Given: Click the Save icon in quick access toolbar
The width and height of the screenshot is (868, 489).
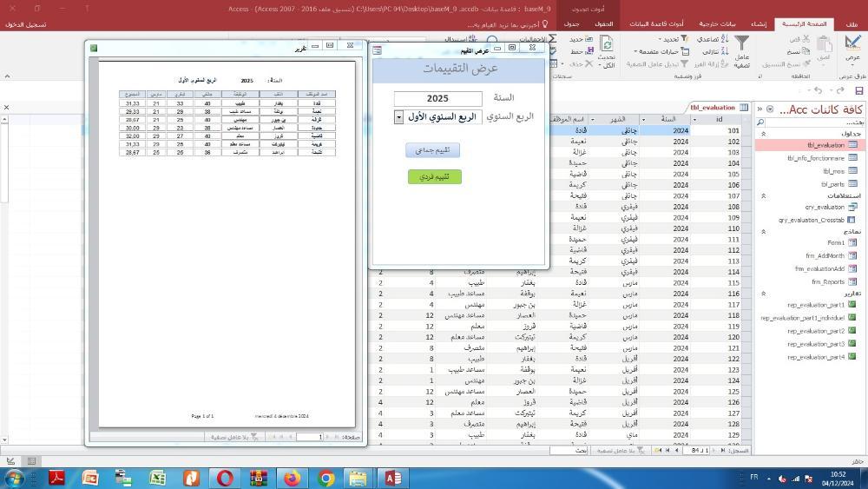Looking at the screenshot, I should coord(858,90).
